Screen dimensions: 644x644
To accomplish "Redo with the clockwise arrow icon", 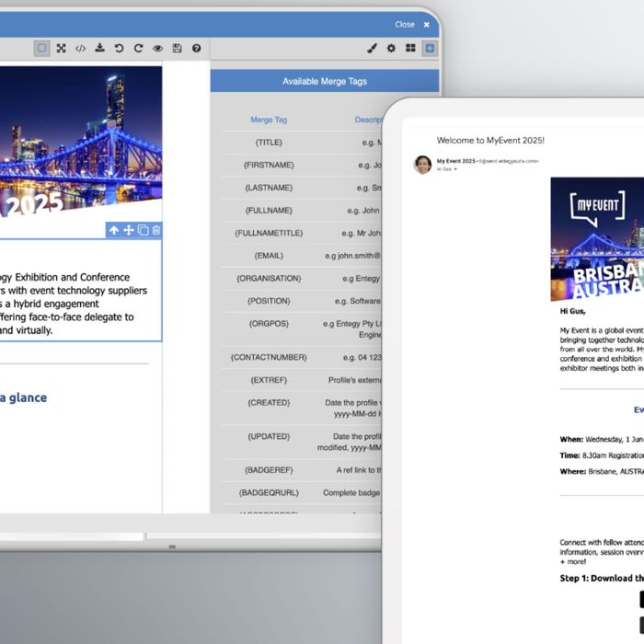I will [138, 49].
